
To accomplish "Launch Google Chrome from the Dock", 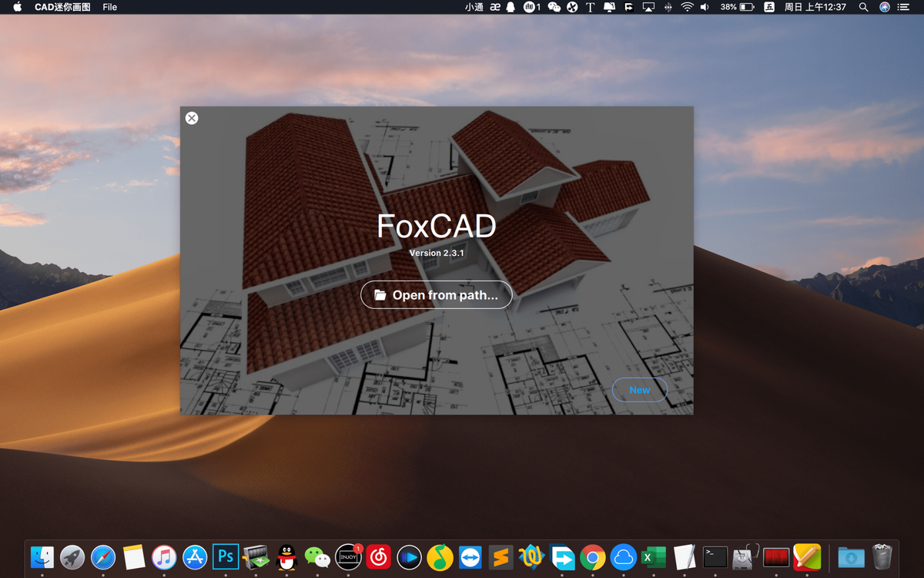I will click(592, 556).
